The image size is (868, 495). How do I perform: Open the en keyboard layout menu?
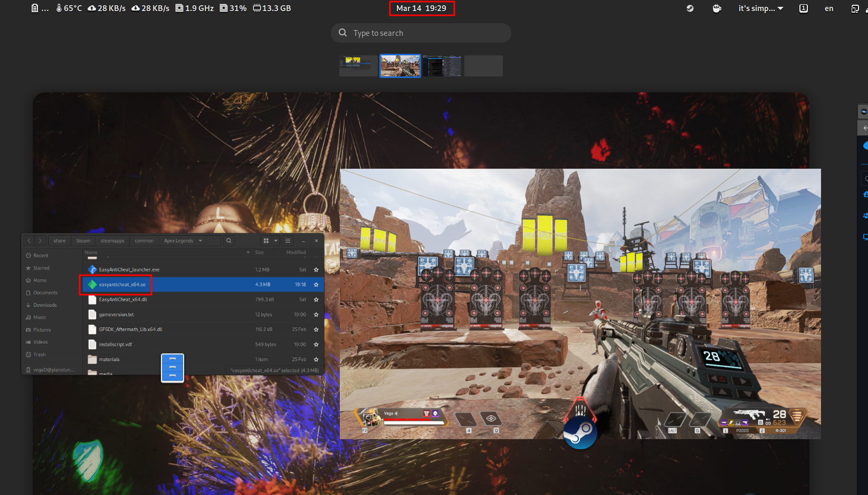(829, 8)
